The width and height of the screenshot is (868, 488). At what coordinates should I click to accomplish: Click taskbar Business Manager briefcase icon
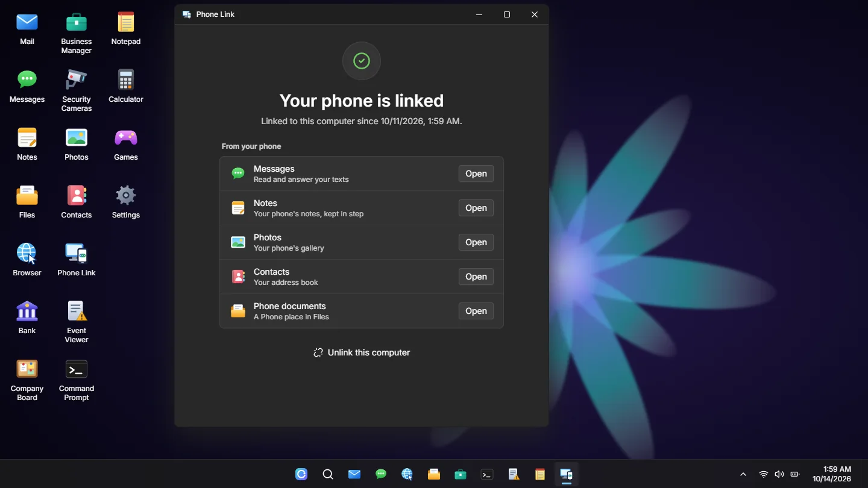tap(461, 474)
